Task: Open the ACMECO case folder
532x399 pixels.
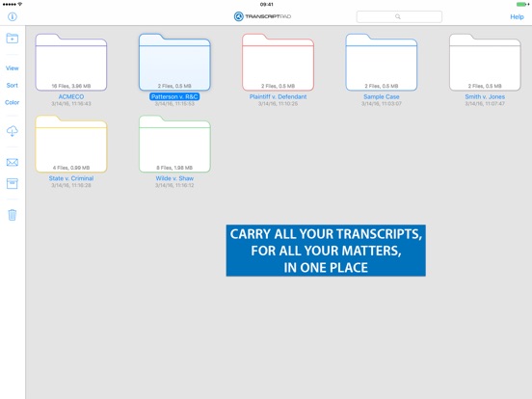Action: click(x=71, y=63)
